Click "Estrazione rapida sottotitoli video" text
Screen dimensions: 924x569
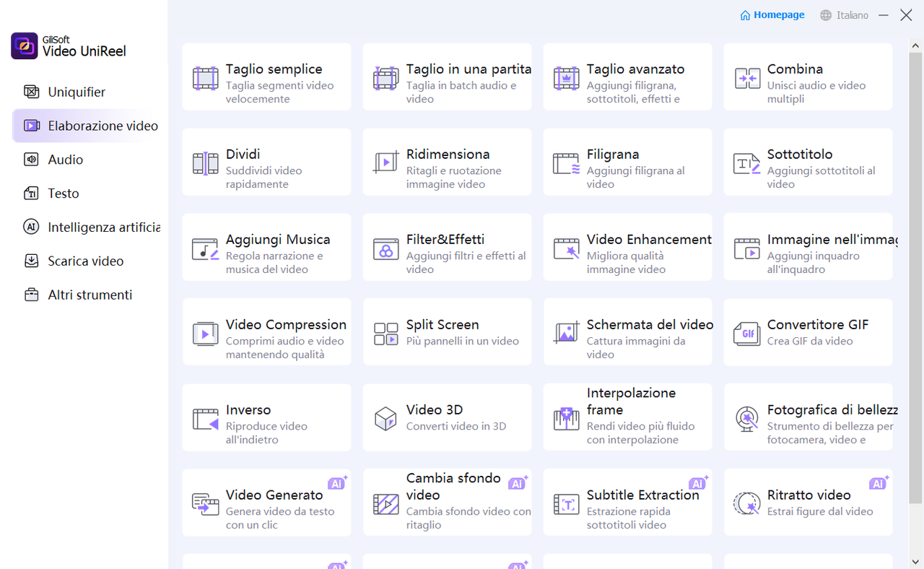click(x=629, y=518)
